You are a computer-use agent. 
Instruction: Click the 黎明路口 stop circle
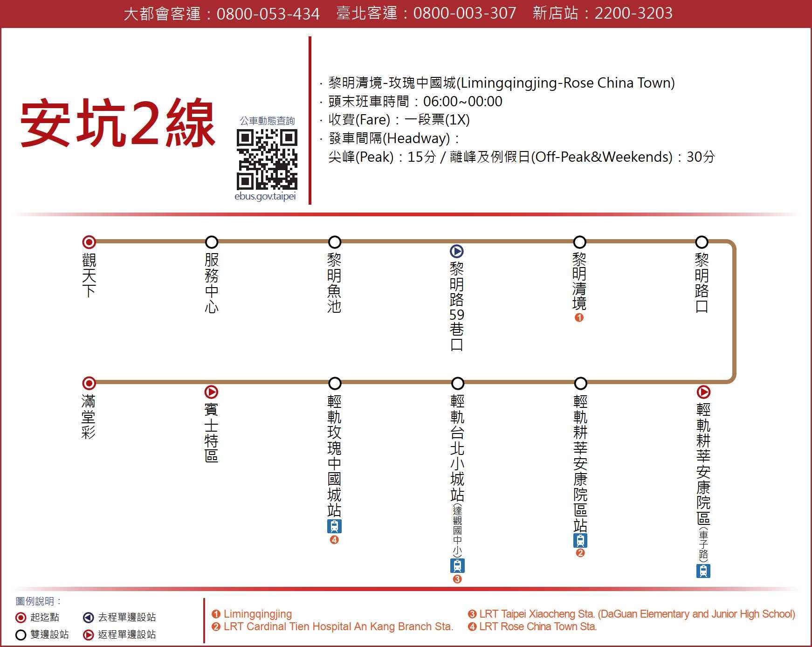tap(702, 242)
